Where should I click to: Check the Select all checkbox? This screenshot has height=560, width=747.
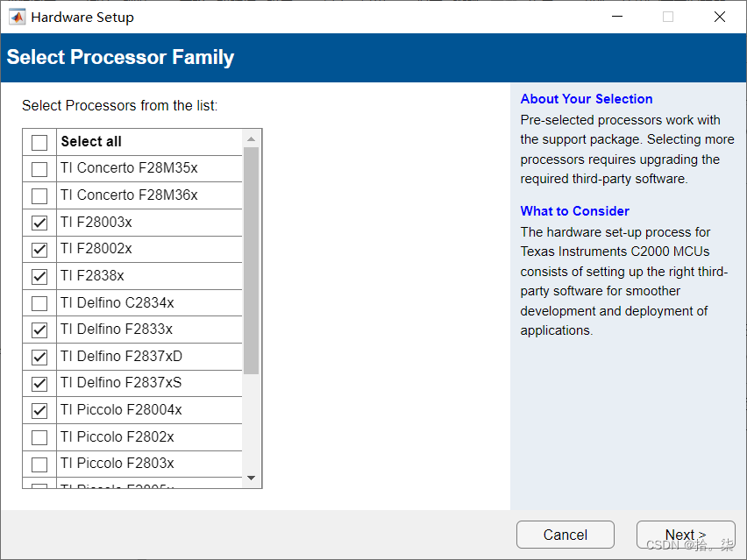tap(39, 142)
